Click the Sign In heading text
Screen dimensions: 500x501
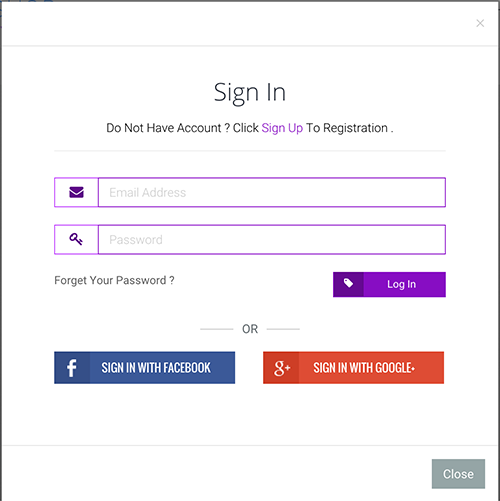250,93
